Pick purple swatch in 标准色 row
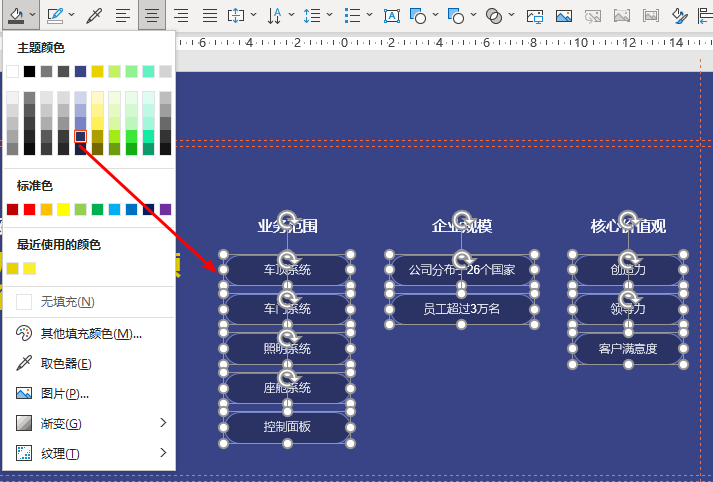The height and width of the screenshot is (482, 713). pyautogui.click(x=166, y=209)
